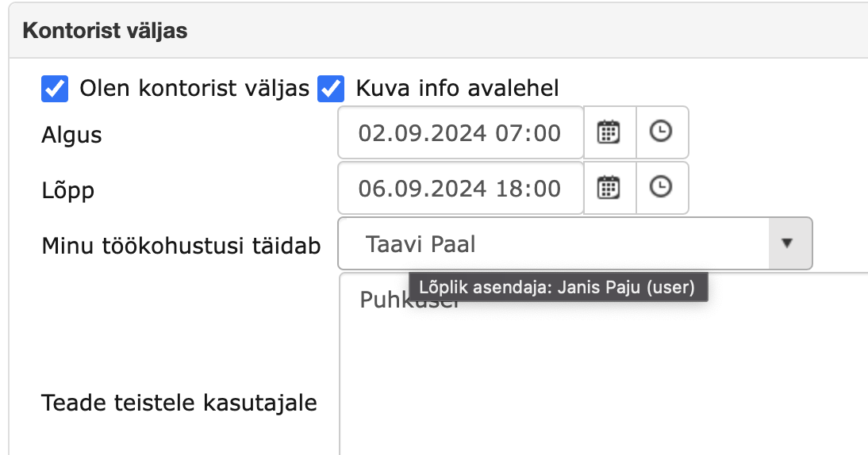Click the Lõpp field label
Screen dimensions: 868x455
67,191
